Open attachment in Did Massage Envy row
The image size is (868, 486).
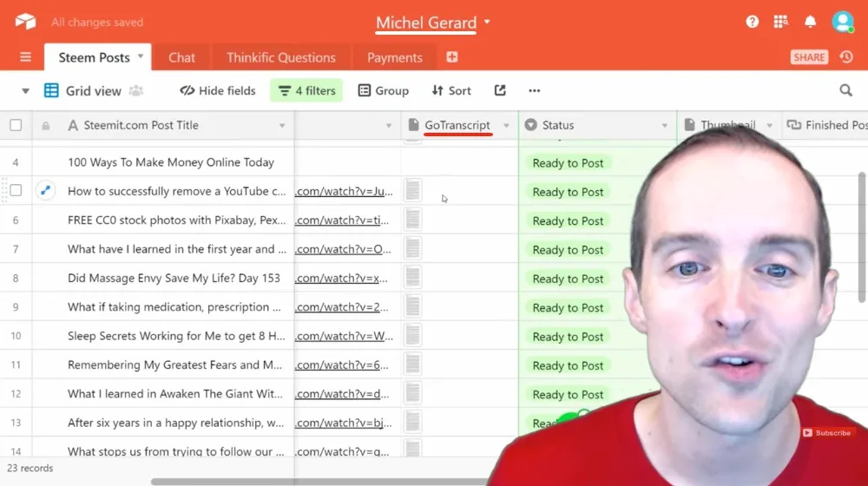tap(412, 277)
